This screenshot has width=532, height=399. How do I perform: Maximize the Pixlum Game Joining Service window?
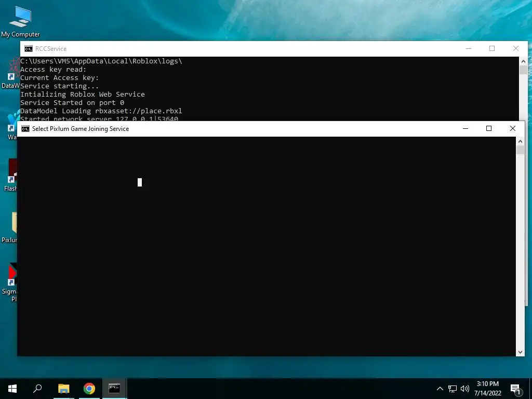tap(489, 129)
